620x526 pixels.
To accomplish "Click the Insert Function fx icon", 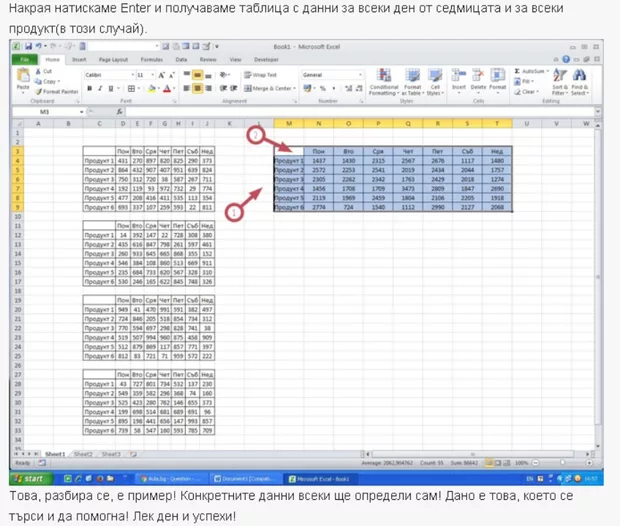I will coord(119,112).
